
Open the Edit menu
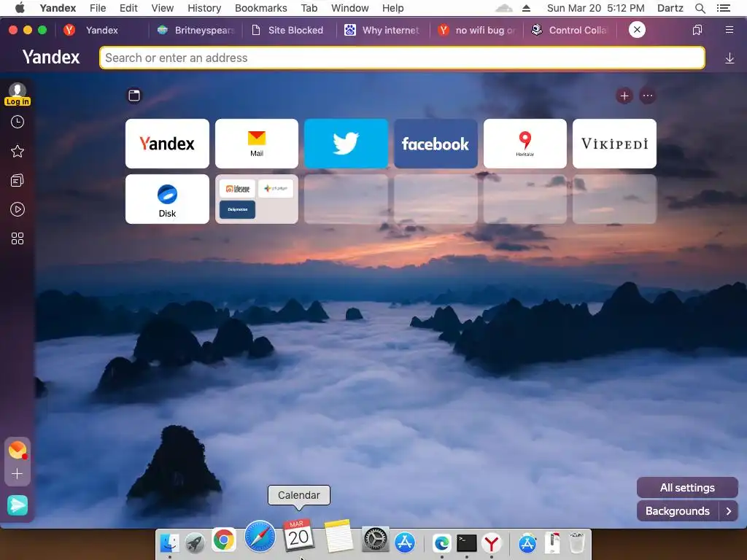pos(128,8)
